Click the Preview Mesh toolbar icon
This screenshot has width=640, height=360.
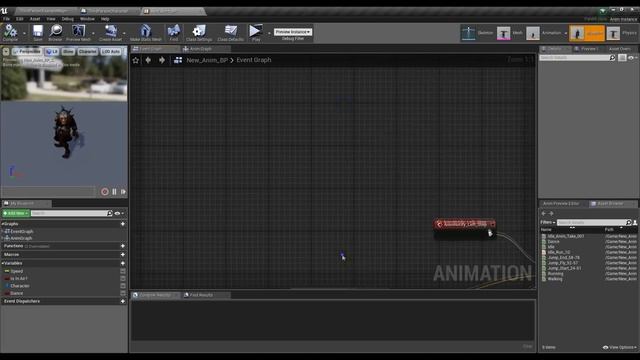(78, 31)
